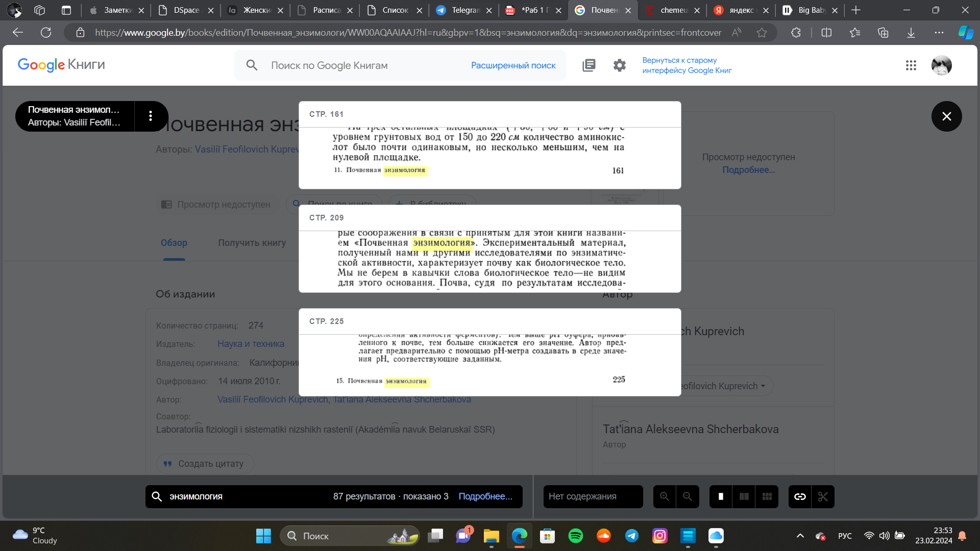This screenshot has height=551, width=980.
Task: Click Расширенный поиск link
Action: click(513, 65)
